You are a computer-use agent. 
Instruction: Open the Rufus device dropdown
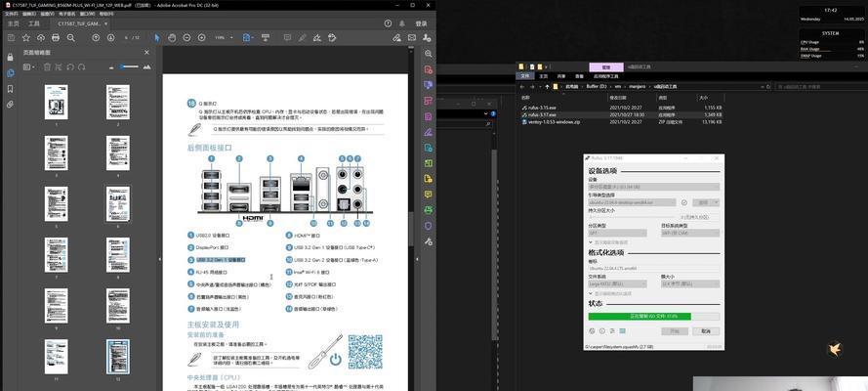pos(654,187)
